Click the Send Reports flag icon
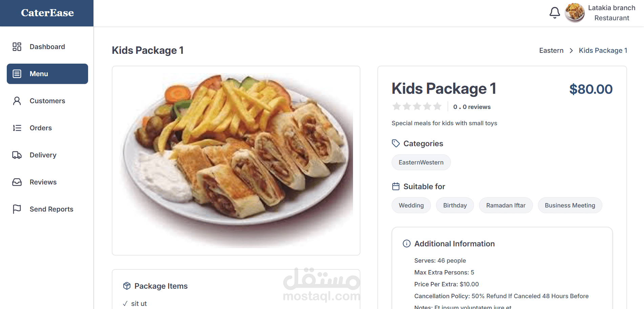This screenshot has width=644, height=309. (17, 209)
